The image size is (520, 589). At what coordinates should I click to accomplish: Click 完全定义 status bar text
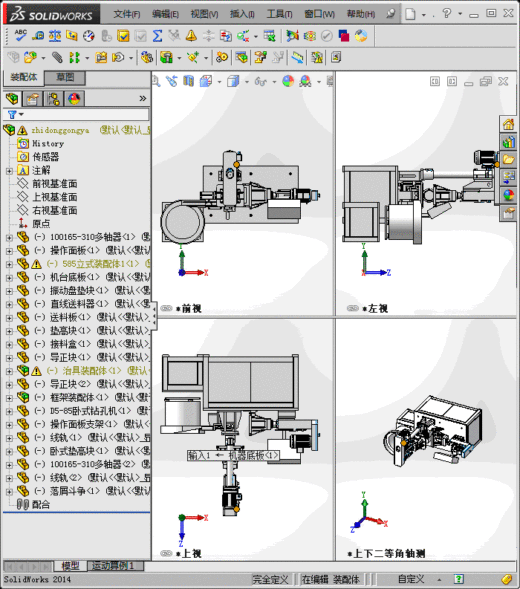270,579
